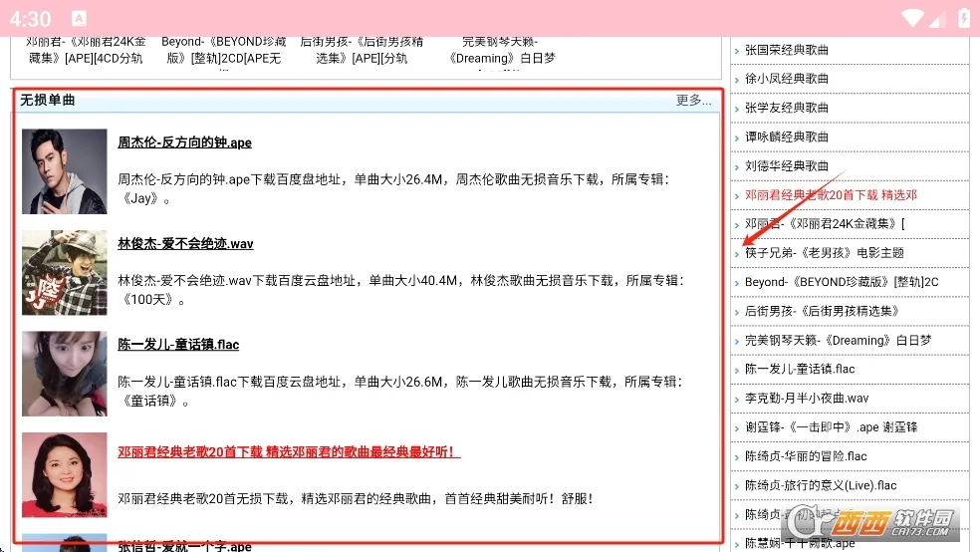Open 林俊杰-爱不会绝迹.wav title link
The image size is (980, 552).
coord(185,244)
